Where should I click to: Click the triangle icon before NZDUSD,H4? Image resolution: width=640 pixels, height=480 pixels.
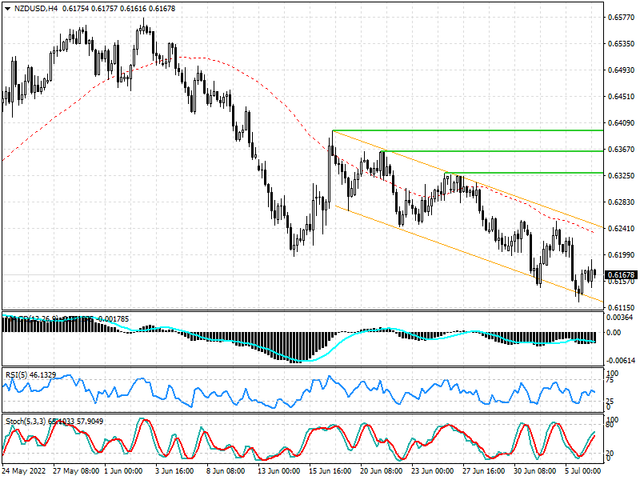(x=7, y=9)
